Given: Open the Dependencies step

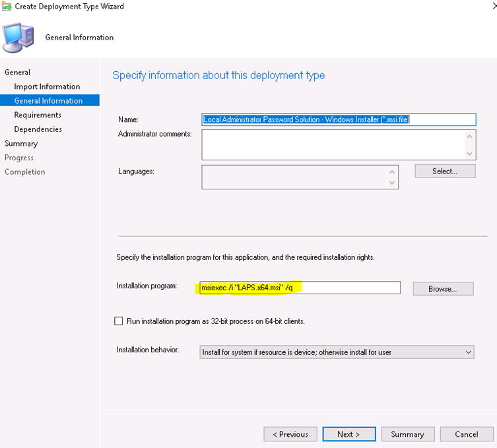Looking at the screenshot, I should (38, 129).
